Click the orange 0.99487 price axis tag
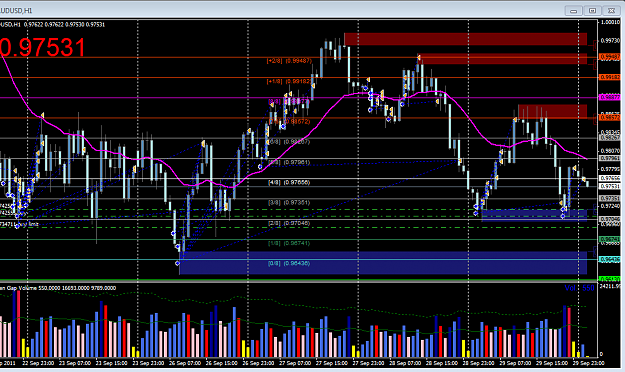 (610, 57)
